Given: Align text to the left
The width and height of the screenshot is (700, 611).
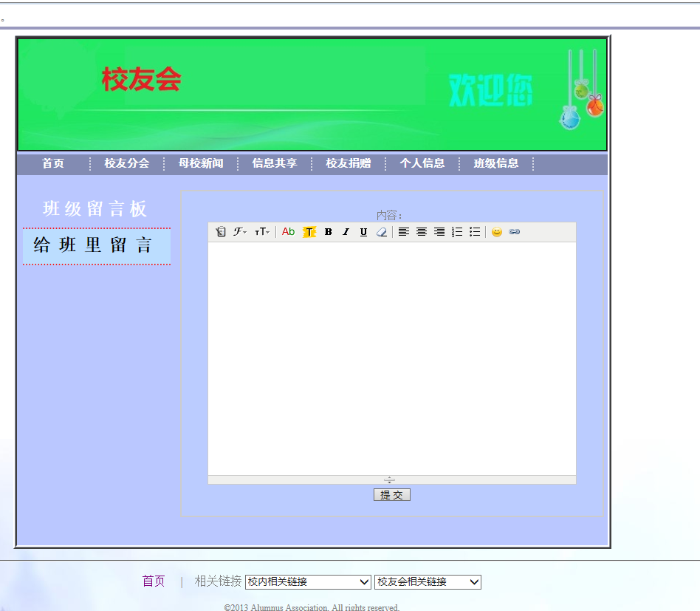Looking at the screenshot, I should click(404, 231).
